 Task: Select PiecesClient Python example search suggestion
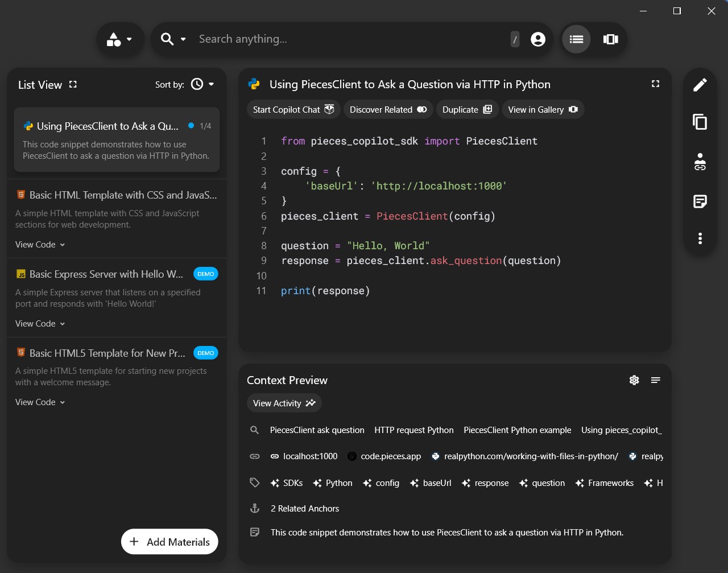tap(518, 430)
